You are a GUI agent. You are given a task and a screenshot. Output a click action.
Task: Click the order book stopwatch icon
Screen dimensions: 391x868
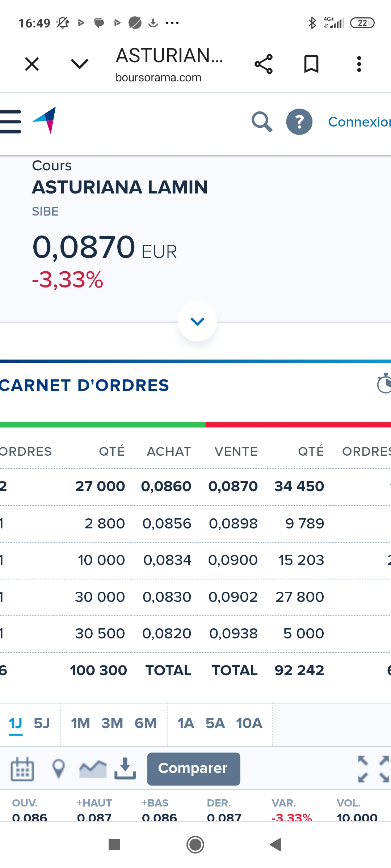click(x=384, y=383)
